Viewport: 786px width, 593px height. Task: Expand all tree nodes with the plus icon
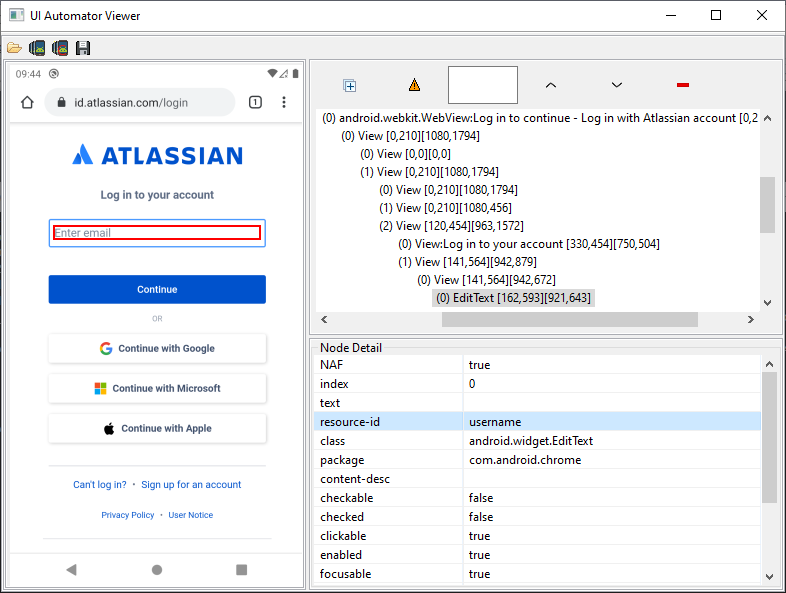tap(349, 86)
